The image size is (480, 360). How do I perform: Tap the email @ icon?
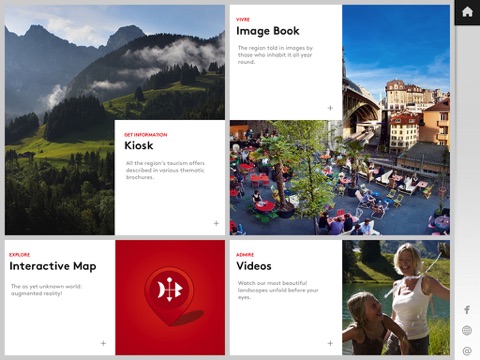[467, 351]
